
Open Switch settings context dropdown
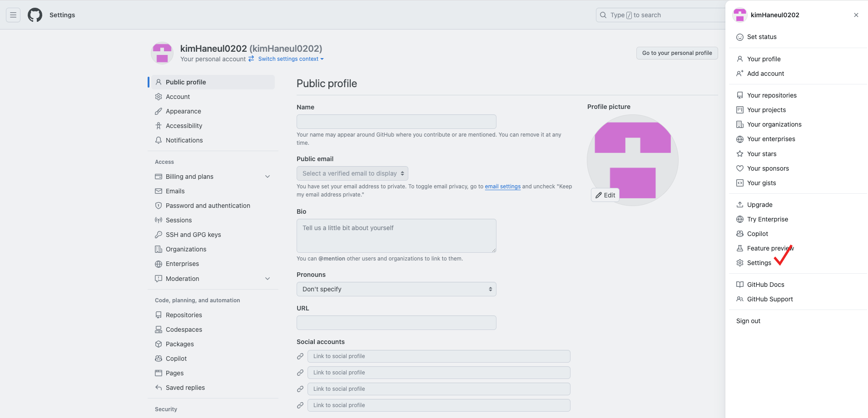[291, 59]
